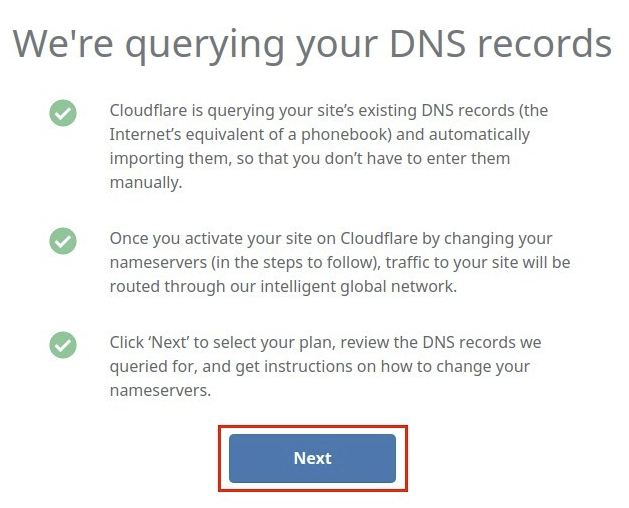Click the 'We're querying your DNS records' heading
The image size is (629, 508).
(312, 44)
